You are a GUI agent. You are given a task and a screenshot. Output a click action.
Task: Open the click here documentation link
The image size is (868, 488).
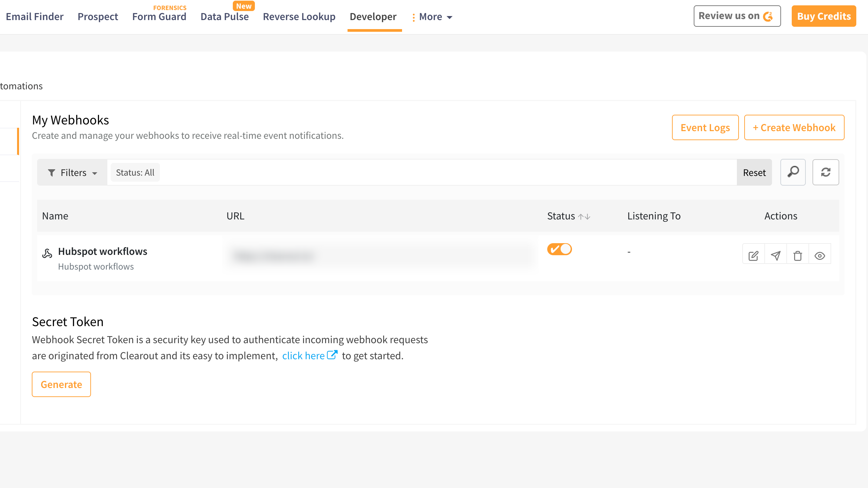[303, 356]
